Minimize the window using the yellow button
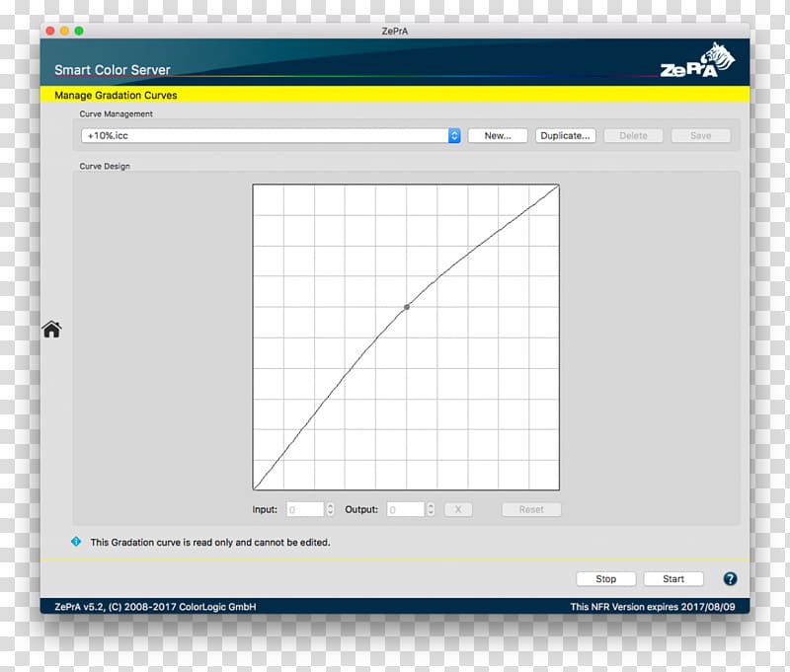The height and width of the screenshot is (672, 790). [x=65, y=31]
